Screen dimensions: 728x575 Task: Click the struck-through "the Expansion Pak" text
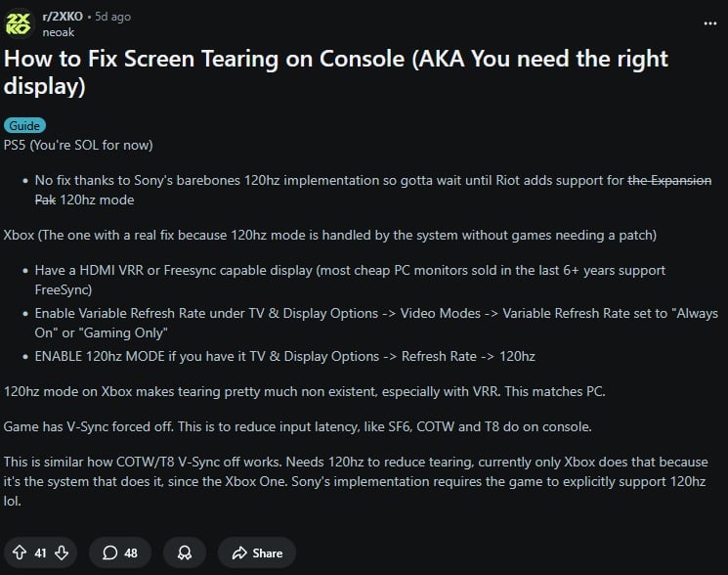[668, 180]
